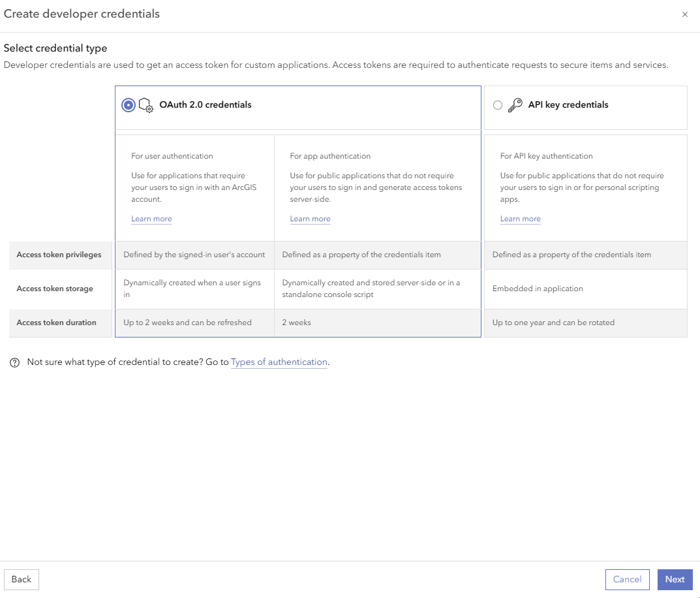Viewport: 700px width, 598px height.
Task: Close the Create developer credentials dialog
Action: tap(685, 14)
